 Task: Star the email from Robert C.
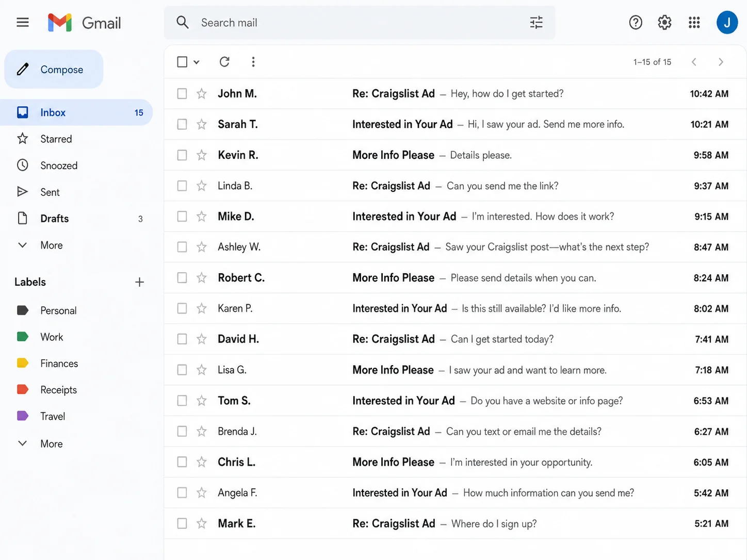202,278
